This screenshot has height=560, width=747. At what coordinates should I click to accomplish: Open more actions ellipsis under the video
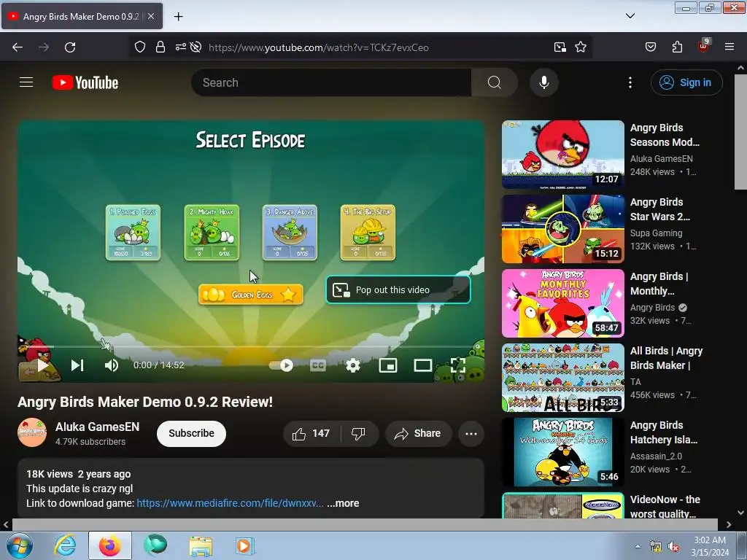coord(471,434)
